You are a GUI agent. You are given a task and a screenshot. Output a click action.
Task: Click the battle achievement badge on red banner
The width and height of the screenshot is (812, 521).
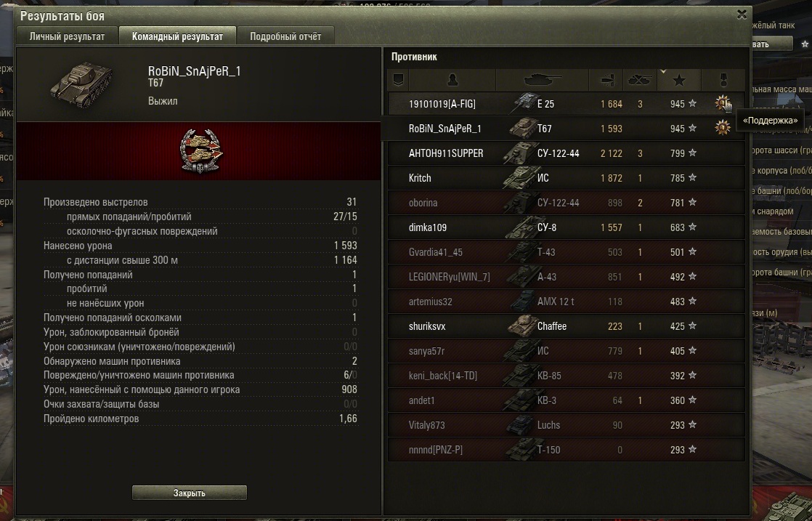point(201,150)
